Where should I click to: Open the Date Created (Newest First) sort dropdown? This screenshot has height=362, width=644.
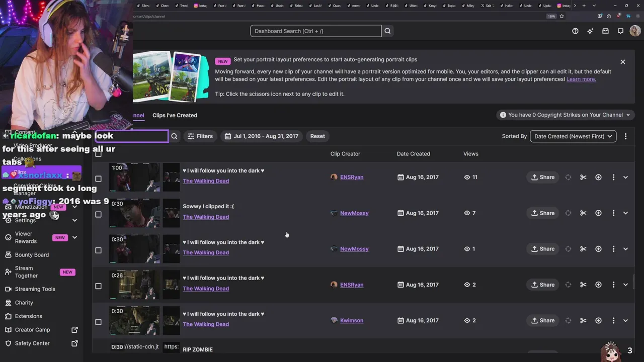pos(573,136)
